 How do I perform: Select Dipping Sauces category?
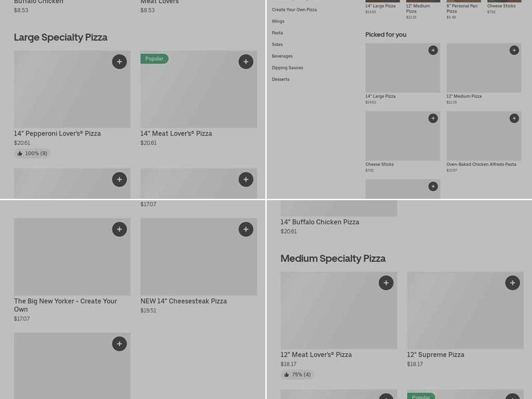click(287, 68)
